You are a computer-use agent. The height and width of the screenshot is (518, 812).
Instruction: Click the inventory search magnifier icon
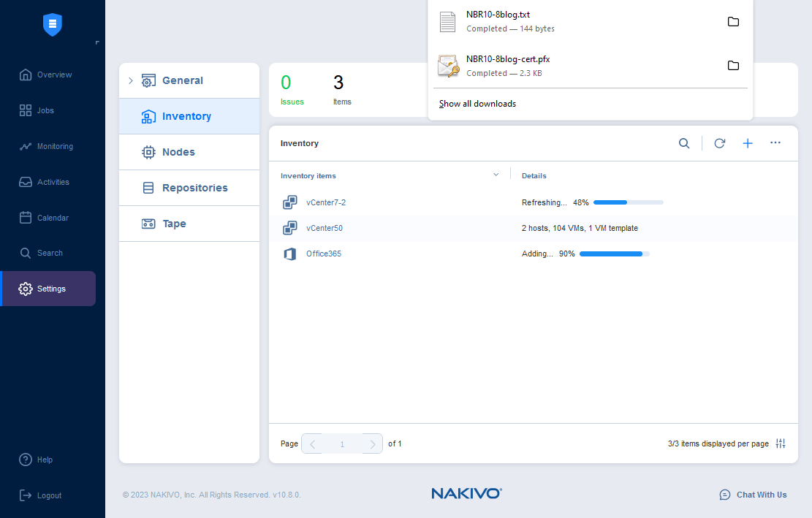[x=684, y=143]
